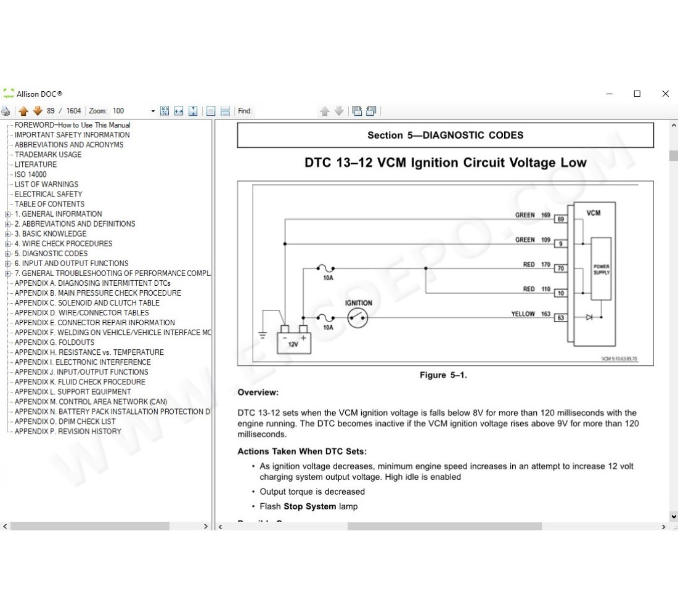
Task: Click the Fit Height icon
Action: (x=193, y=111)
